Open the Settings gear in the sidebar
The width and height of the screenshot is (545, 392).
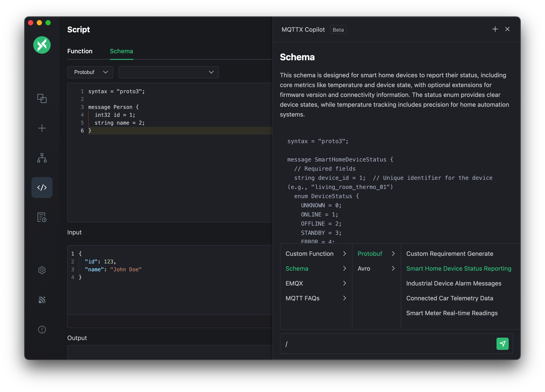(x=42, y=270)
